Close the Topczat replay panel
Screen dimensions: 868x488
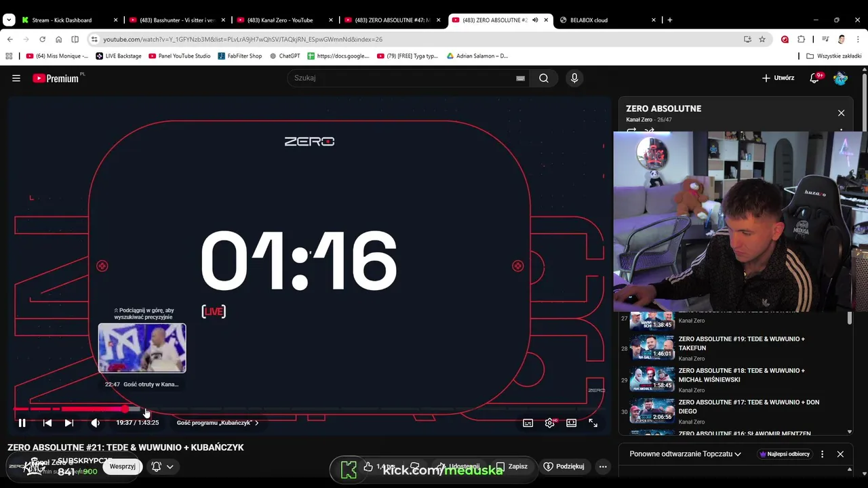840,454
